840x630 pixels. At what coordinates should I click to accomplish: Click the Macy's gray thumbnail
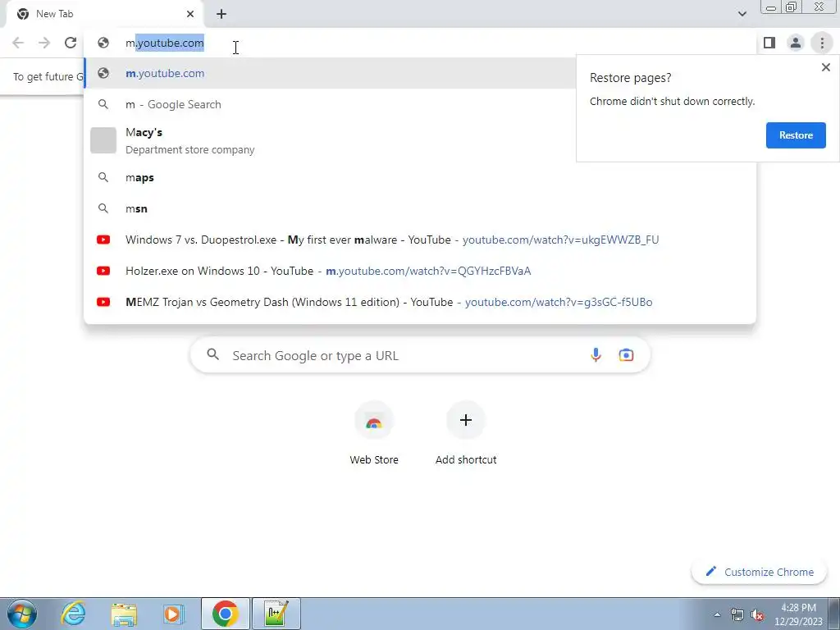103,140
